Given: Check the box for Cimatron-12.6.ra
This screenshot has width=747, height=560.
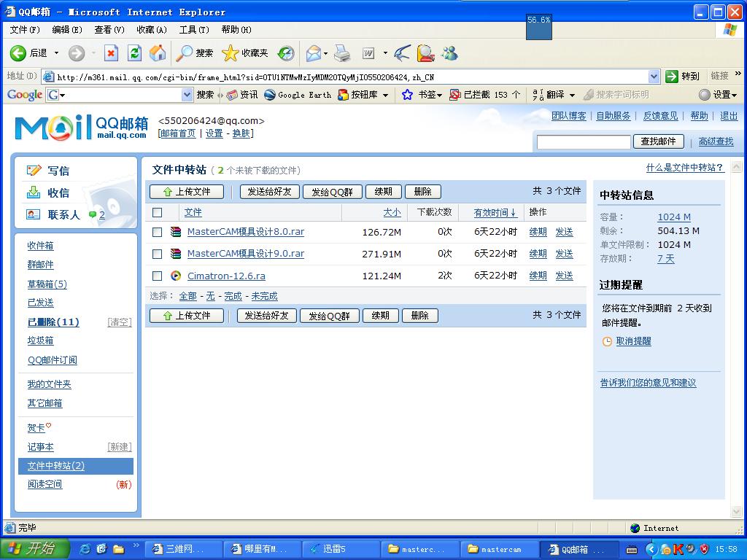Looking at the screenshot, I should [x=158, y=276].
